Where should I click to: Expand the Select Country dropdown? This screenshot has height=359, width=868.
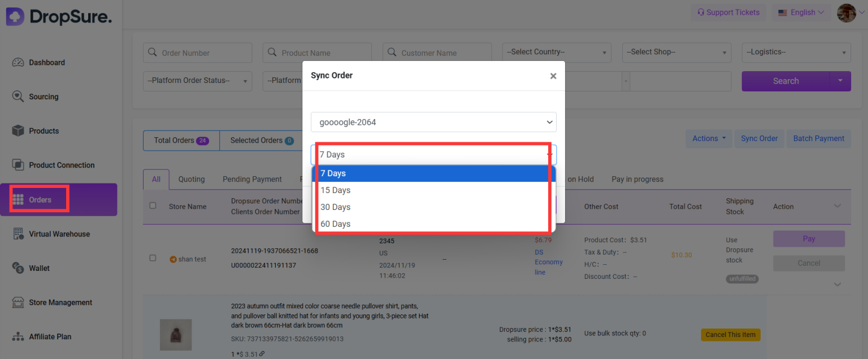coord(556,52)
